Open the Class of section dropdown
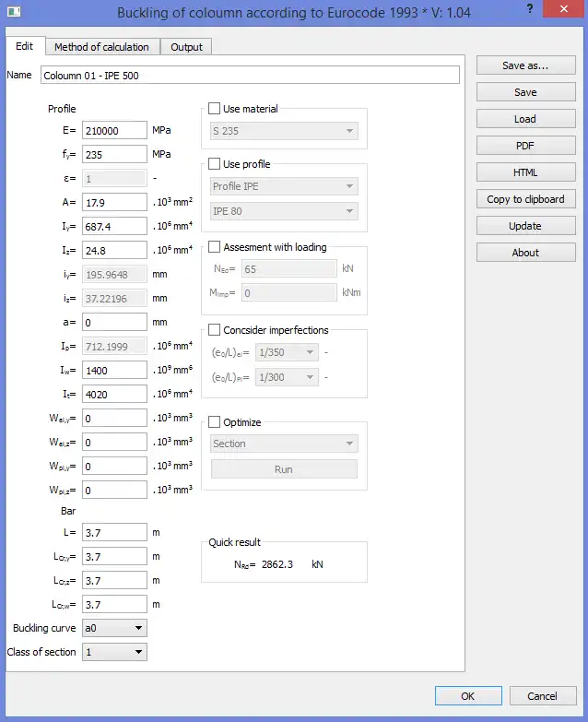The height and width of the screenshot is (722, 588). (x=114, y=652)
